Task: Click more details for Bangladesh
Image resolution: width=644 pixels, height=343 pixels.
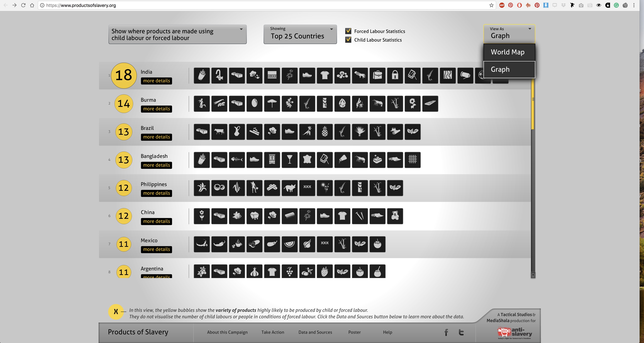Action: coord(156,165)
